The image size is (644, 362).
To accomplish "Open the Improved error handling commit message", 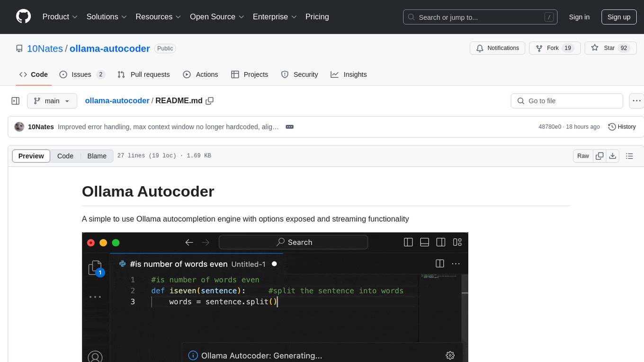I will tap(168, 127).
